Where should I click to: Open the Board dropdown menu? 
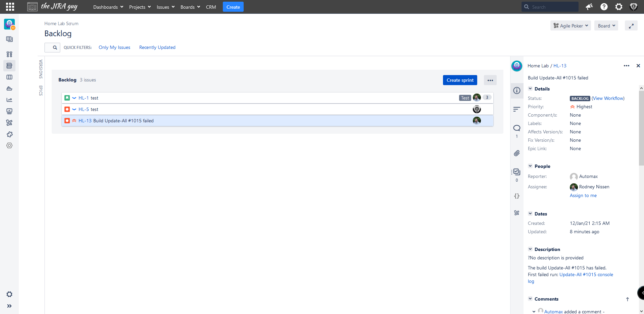click(x=606, y=26)
